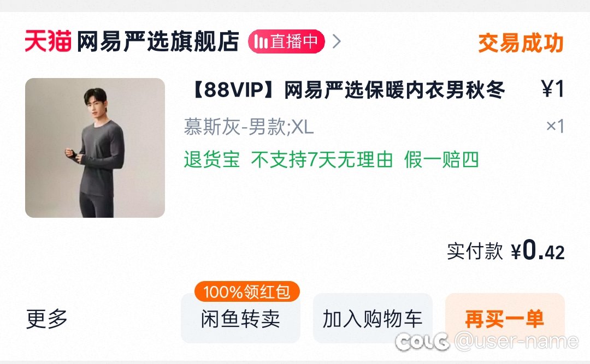
Task: Click the 闲鱼转卖 button
Action: coord(240,319)
